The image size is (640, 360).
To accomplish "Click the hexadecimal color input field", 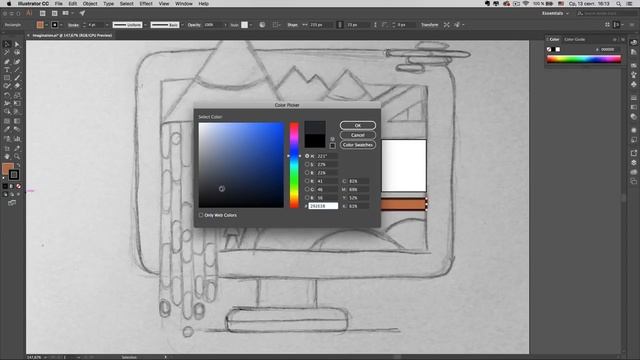I will [x=323, y=206].
